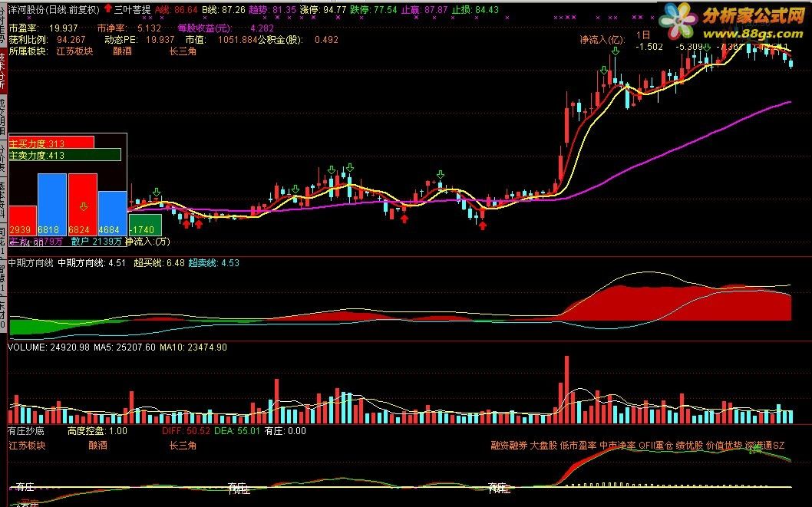Click the 动态PE 19.937 reading
The width and height of the screenshot is (812, 507).
coord(140,39)
